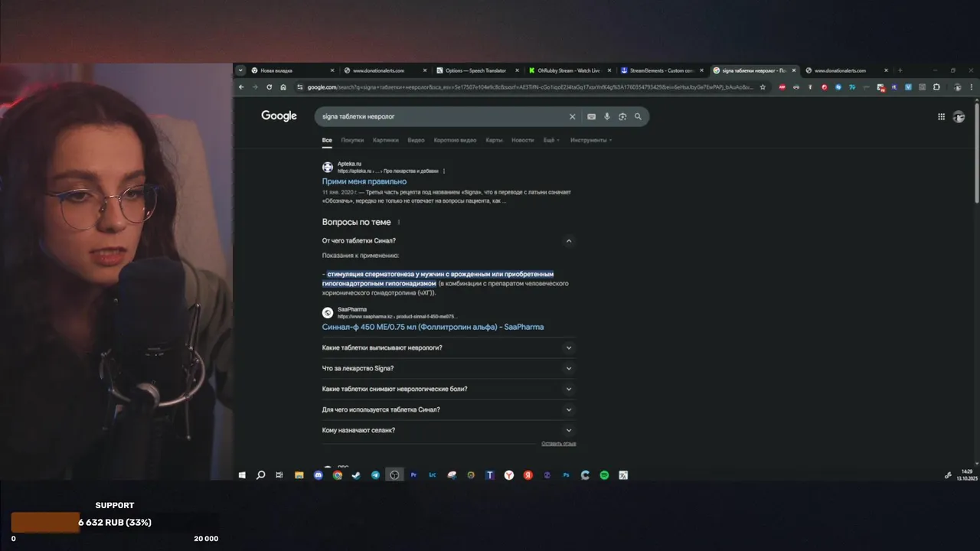Open Telegram from the taskbar
Screen dimensions: 980x551
pos(375,475)
